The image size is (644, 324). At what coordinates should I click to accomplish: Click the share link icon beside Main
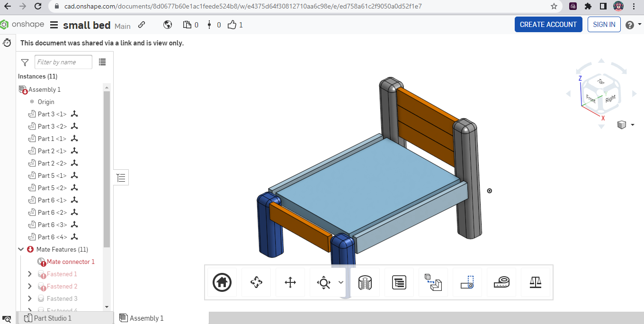(141, 25)
